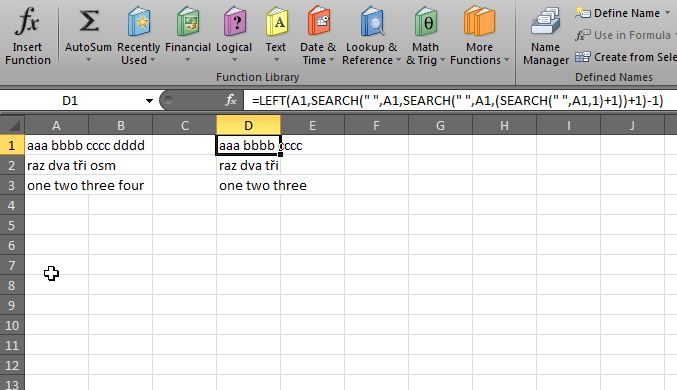This screenshot has width=677, height=390.
Task: Select row 4 header
Action: 12,206
